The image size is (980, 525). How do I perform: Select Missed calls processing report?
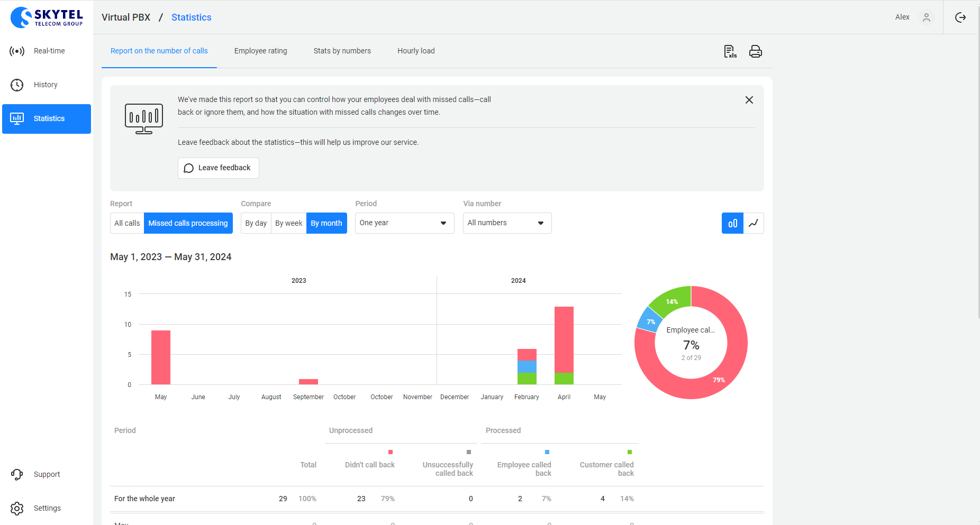tap(188, 223)
